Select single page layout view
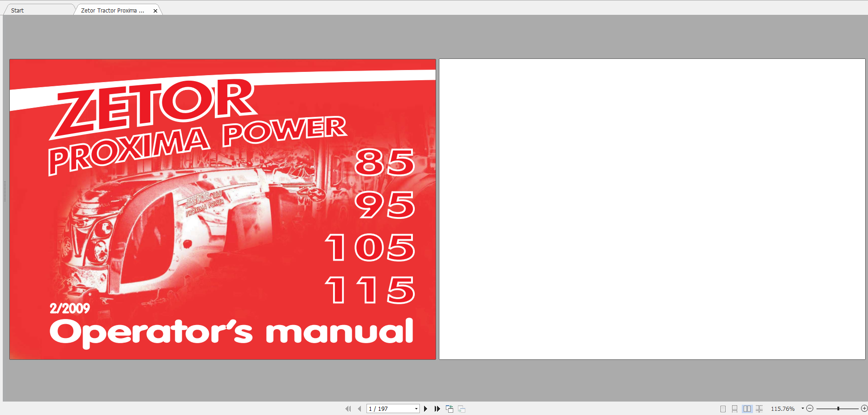868x415 pixels. [723, 409]
